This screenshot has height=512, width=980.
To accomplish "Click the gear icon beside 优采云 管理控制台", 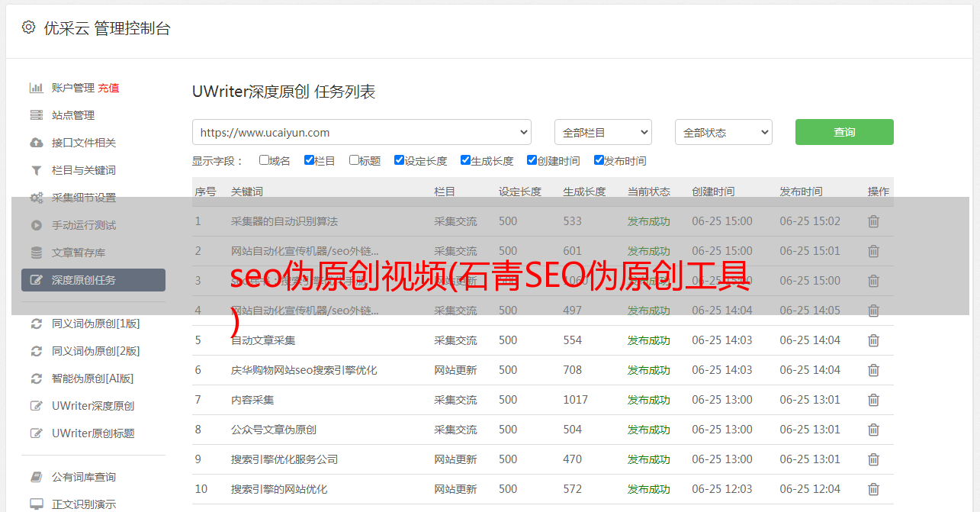I will (28, 27).
